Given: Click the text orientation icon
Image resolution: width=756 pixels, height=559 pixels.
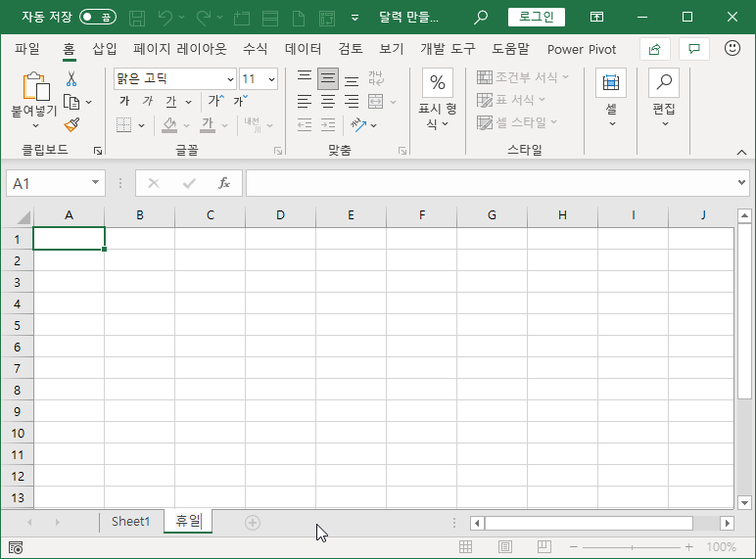Looking at the screenshot, I should tap(358, 124).
